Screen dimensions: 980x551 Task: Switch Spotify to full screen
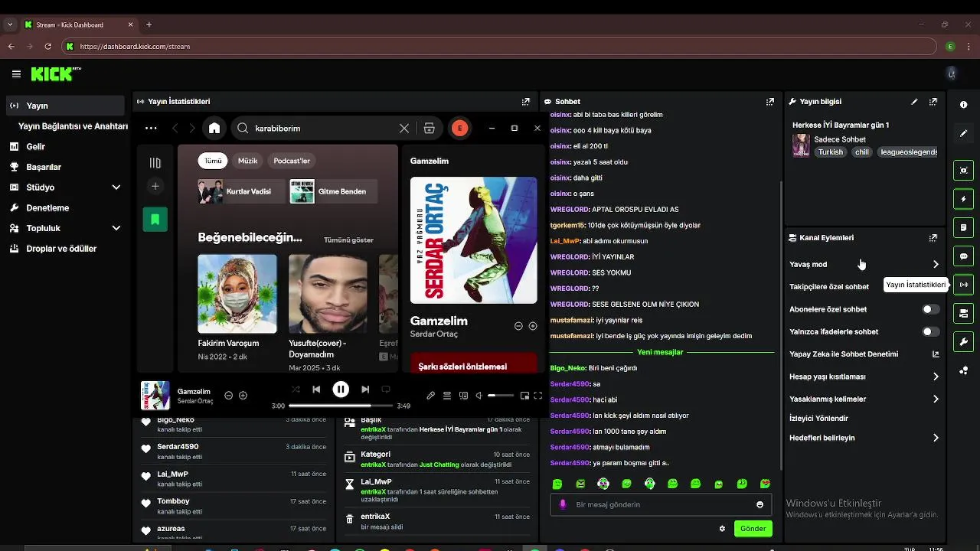tap(538, 396)
